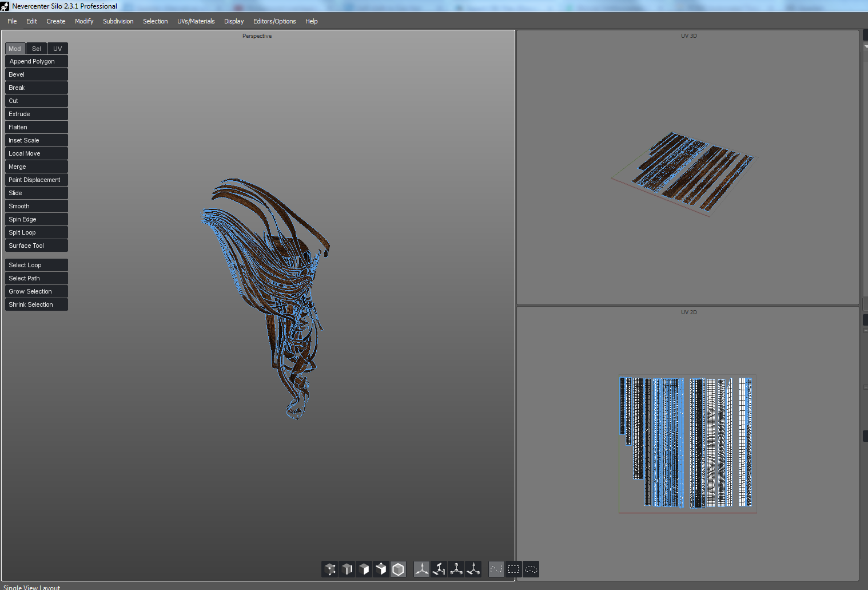Click the UV 3D viewport label
This screenshot has width=868, height=590.
(688, 36)
